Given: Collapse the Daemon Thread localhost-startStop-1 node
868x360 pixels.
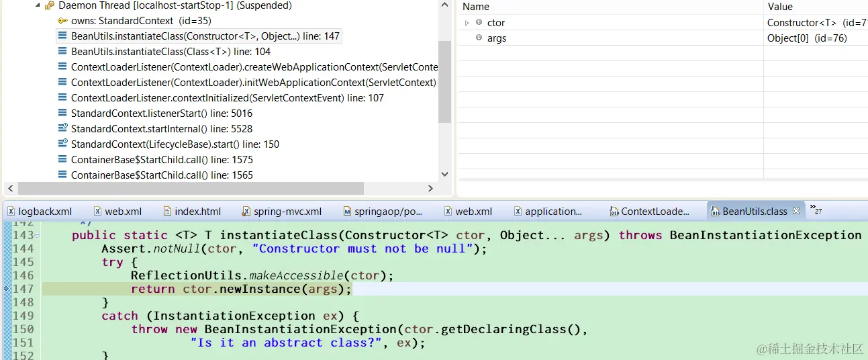Looking at the screenshot, I should click(37, 5).
